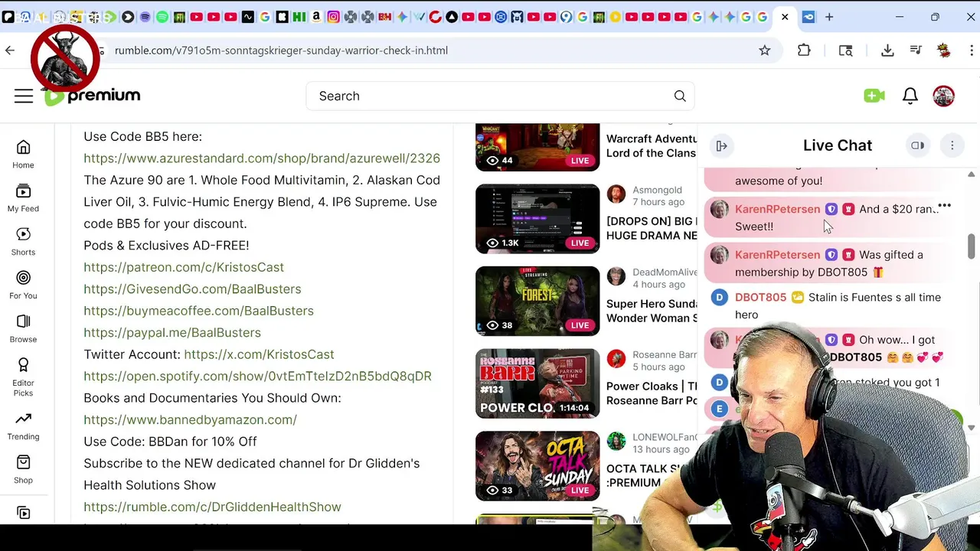
Task: Toggle chat pop-out view icon
Action: pyautogui.click(x=917, y=145)
